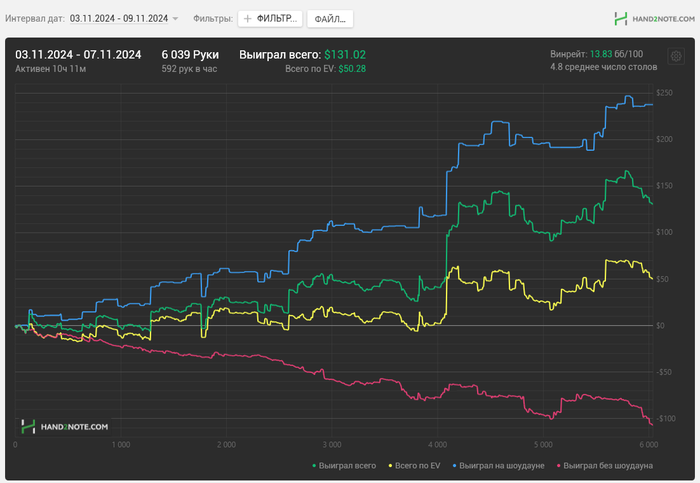Click the yellow dot beside Всего по EV
The height and width of the screenshot is (483, 700).
391,466
